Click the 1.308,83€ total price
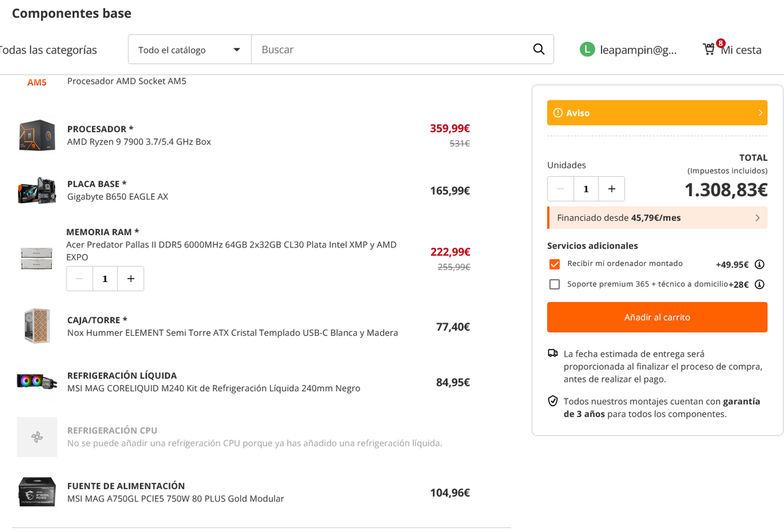This screenshot has width=784, height=532. tap(726, 190)
